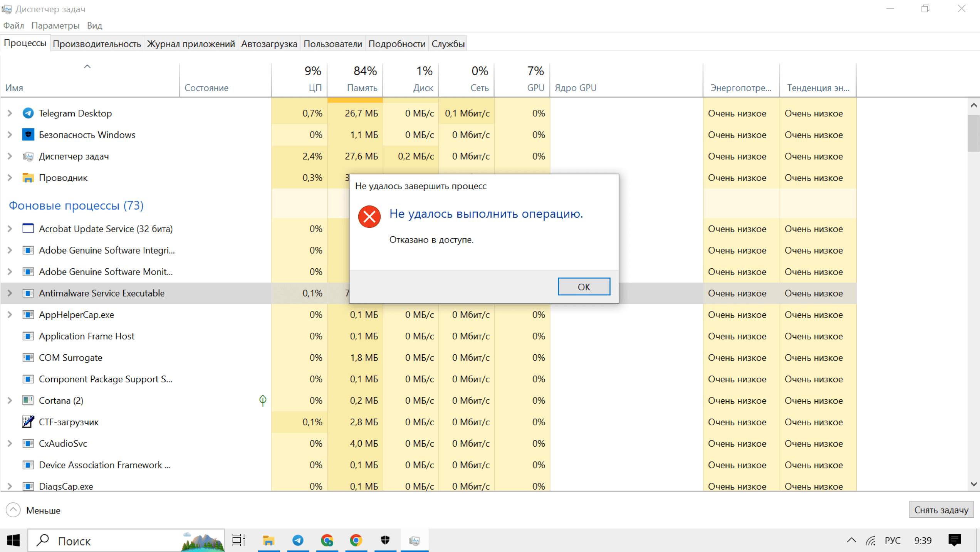Click the Telegram Desktop process icon
The width and height of the screenshot is (980, 552).
click(28, 113)
